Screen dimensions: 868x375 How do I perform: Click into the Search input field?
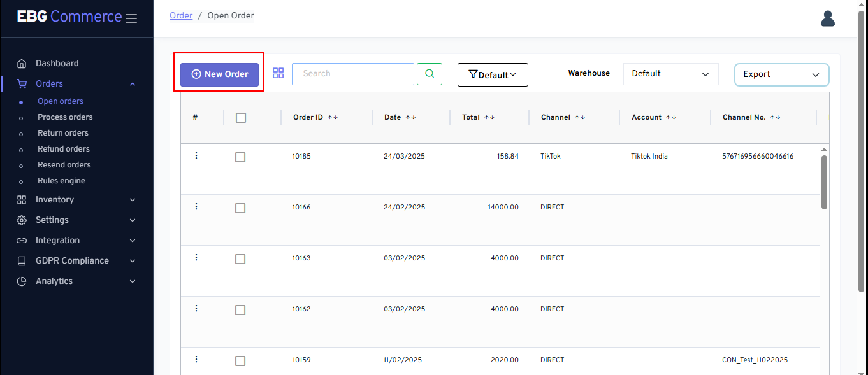(x=353, y=74)
